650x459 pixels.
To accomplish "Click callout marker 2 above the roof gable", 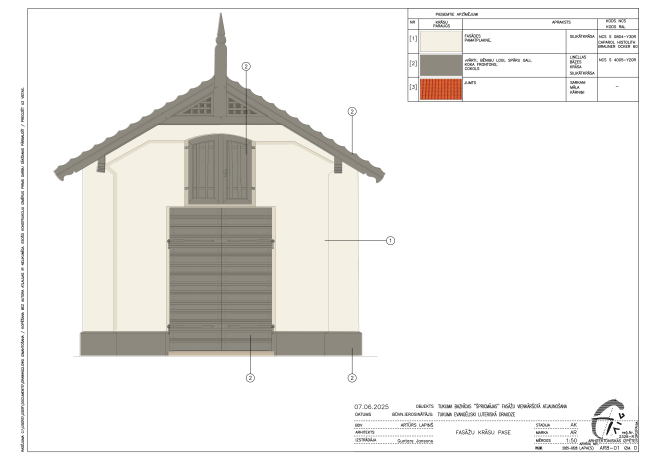I will pyautogui.click(x=246, y=66).
